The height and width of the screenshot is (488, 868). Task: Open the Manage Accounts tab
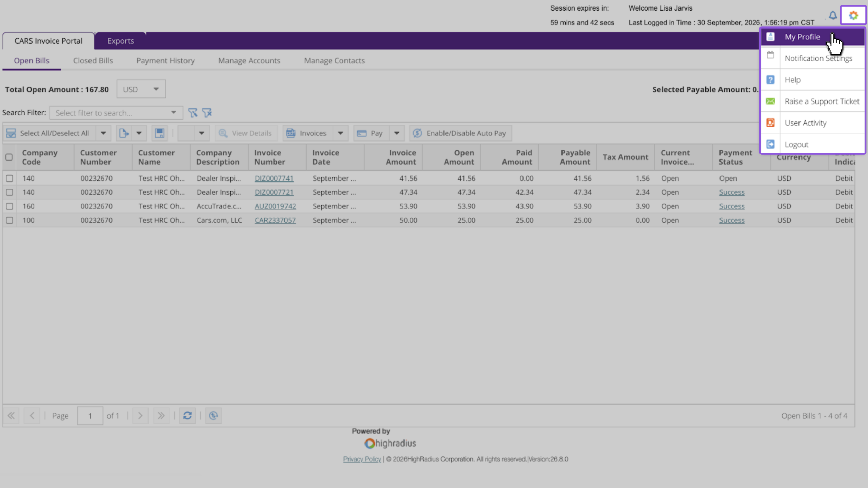tap(249, 60)
